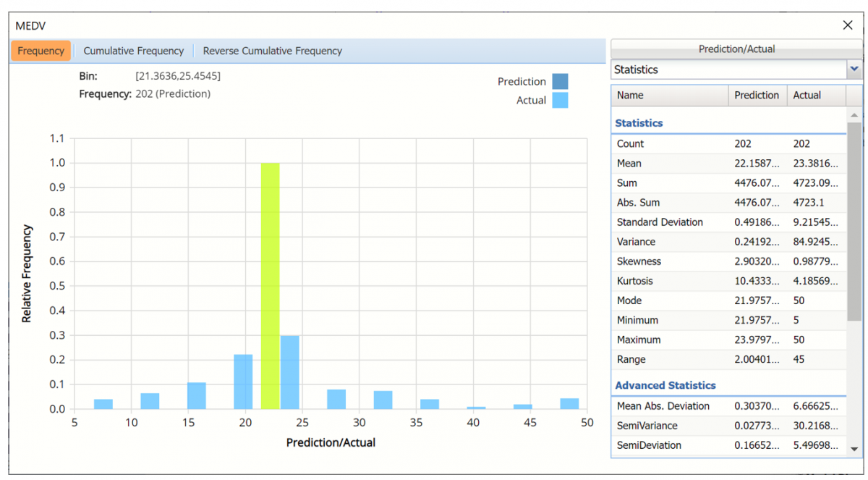Click the Actual column header
The image size is (868, 480).
[814, 96]
